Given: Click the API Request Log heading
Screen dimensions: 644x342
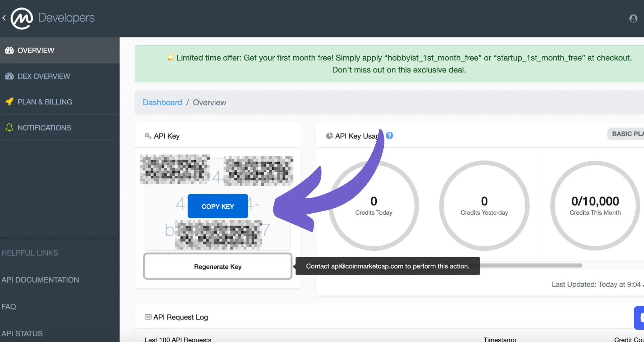Looking at the screenshot, I should tap(180, 317).
